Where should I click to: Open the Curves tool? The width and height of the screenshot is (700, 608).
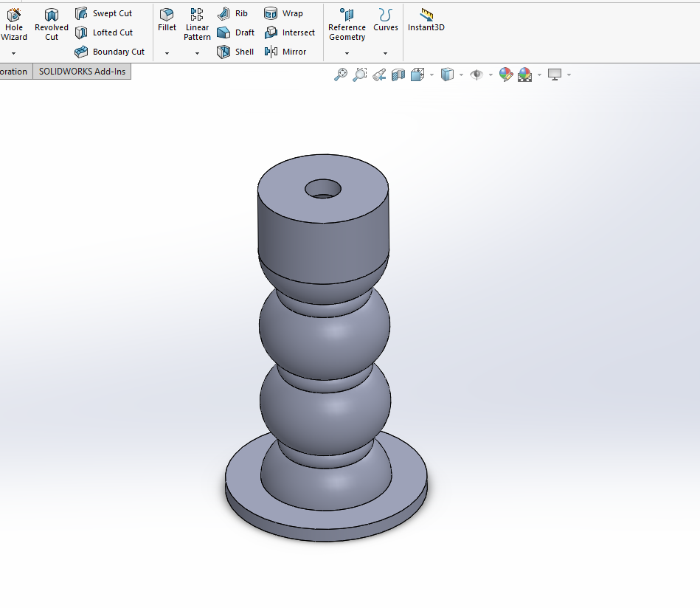[x=386, y=21]
